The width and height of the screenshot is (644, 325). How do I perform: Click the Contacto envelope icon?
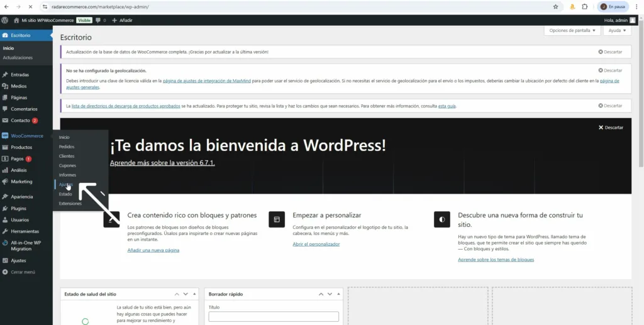coord(5,121)
